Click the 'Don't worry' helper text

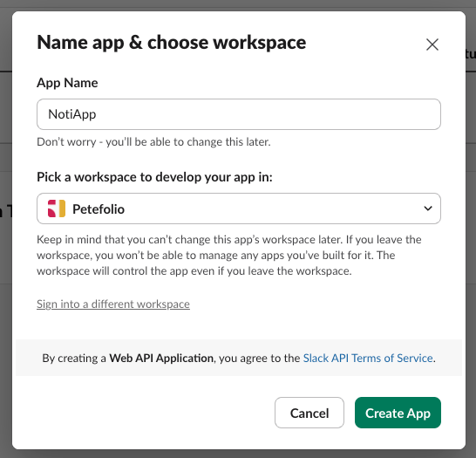(x=153, y=142)
